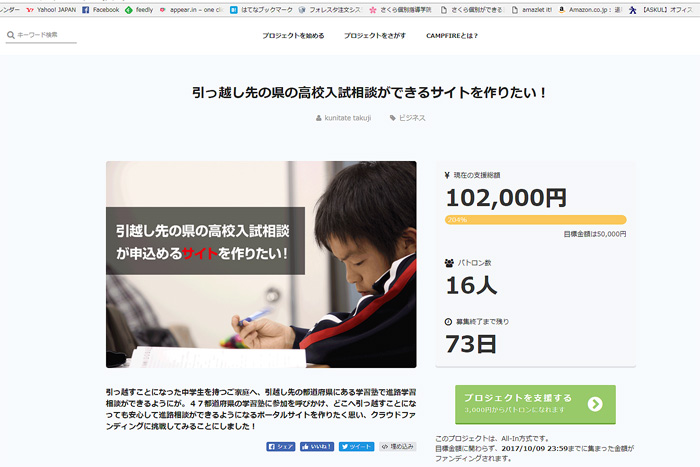The height and width of the screenshot is (467, 700).
Task: Click the 204% funding progress bar
Action: (535, 219)
